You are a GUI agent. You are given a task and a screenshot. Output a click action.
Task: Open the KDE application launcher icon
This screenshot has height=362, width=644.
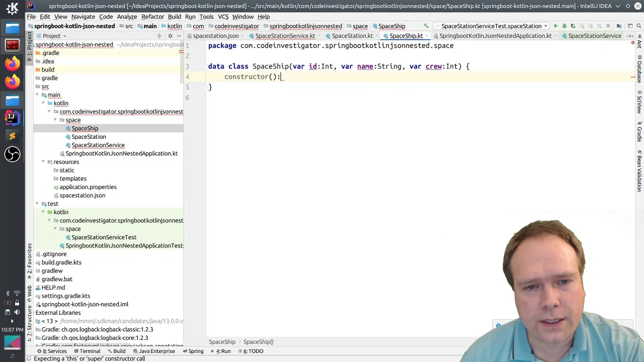click(x=12, y=9)
